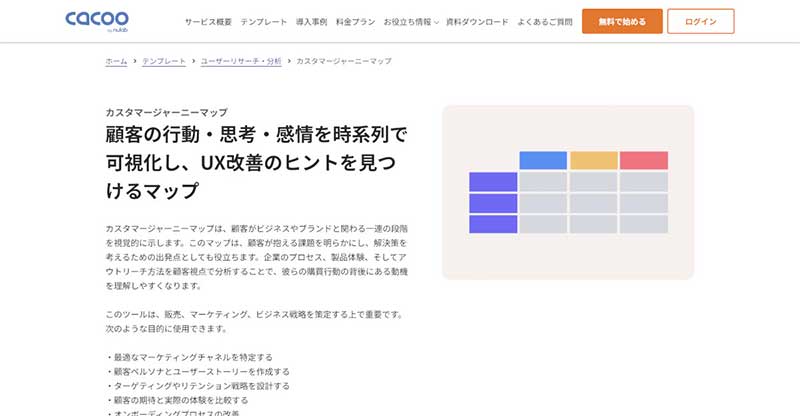Select the red header cell in preview
Viewport: 800px width, 416px height.
tap(644, 160)
